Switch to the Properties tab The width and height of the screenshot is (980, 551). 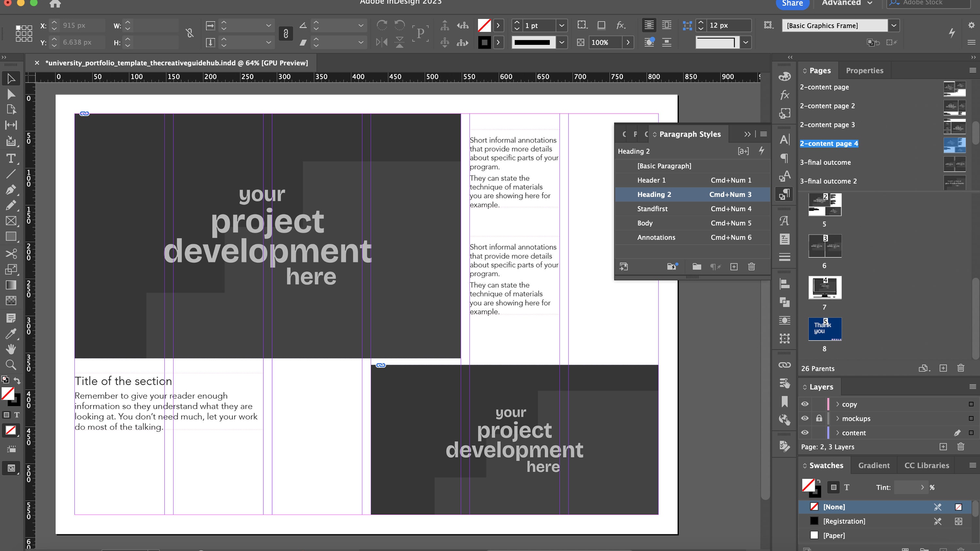click(x=864, y=71)
